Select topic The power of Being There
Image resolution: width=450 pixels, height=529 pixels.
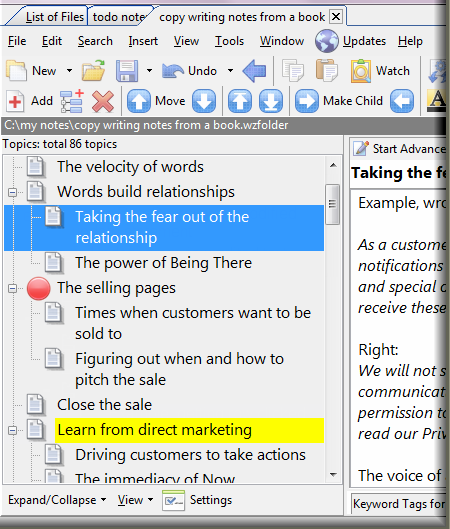click(163, 263)
